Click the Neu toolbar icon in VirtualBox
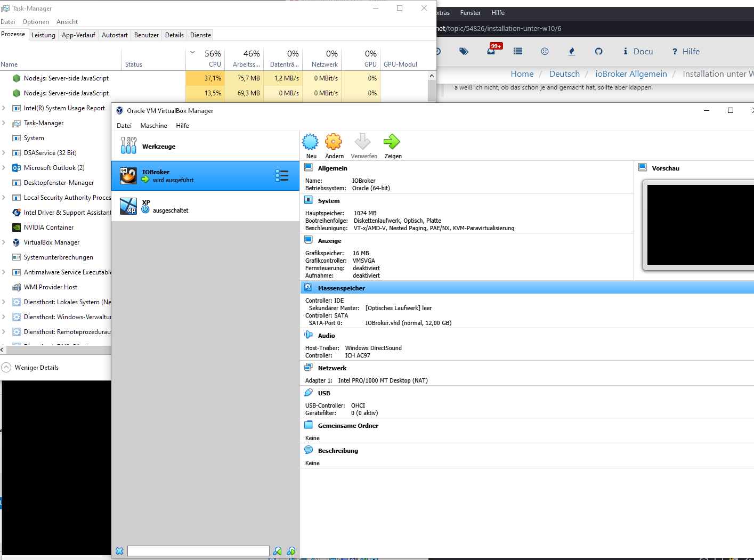The width and height of the screenshot is (754, 560). pos(310,142)
